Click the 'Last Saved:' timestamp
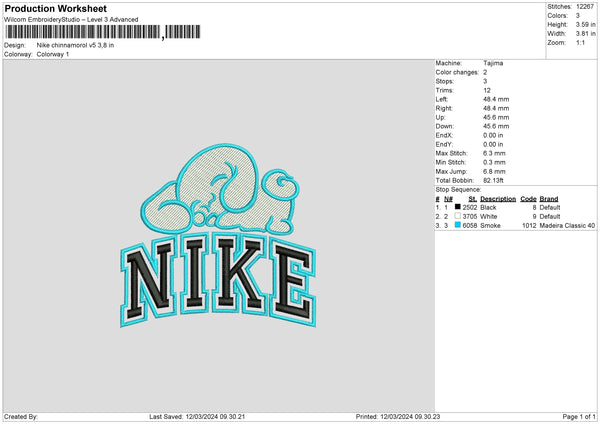Viewport: 600px width, 424px height. [x=197, y=417]
